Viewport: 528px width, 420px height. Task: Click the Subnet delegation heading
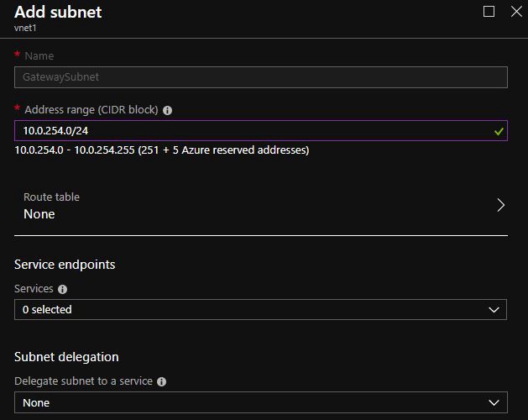point(66,357)
